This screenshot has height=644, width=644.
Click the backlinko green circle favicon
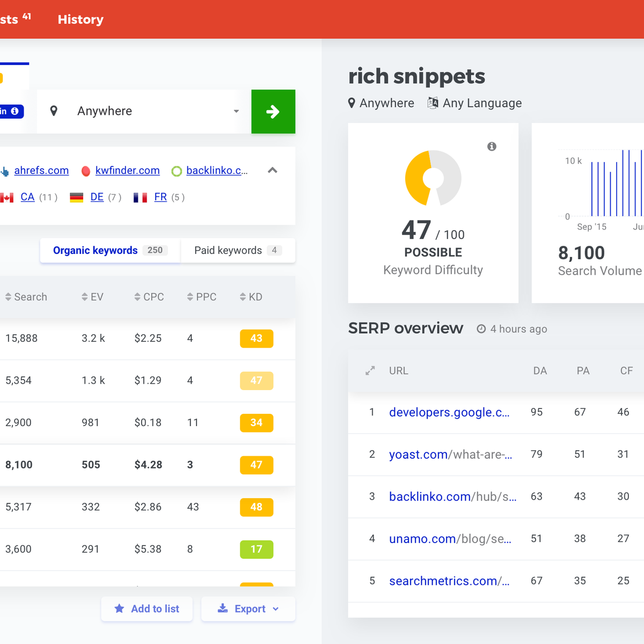tap(177, 171)
